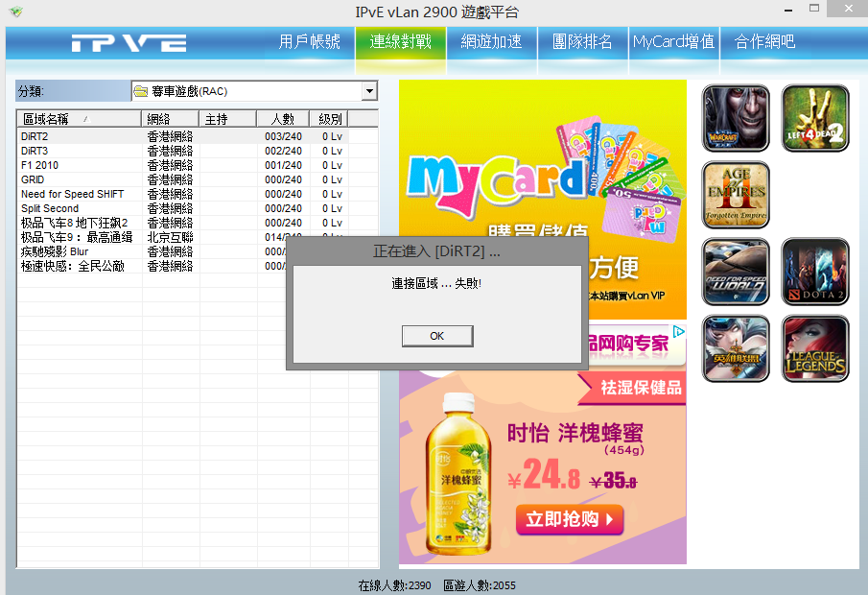Click the DOTA 2 game icon
The height and width of the screenshot is (595, 868).
[x=814, y=272]
